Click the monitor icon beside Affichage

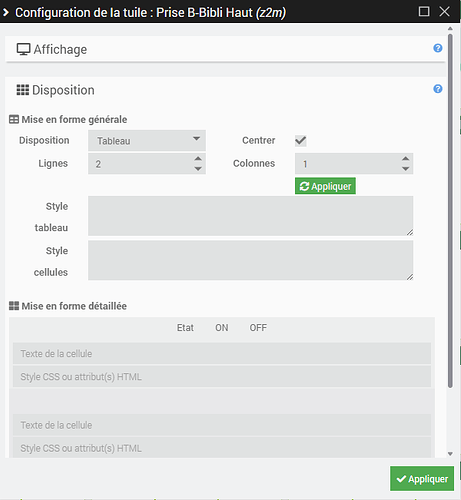point(23,49)
